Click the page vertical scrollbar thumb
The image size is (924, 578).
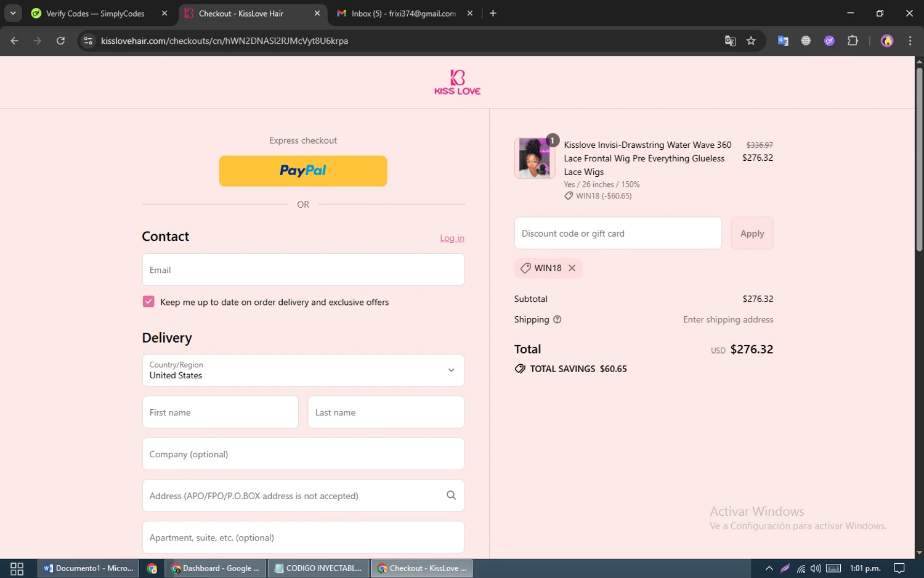(919, 158)
